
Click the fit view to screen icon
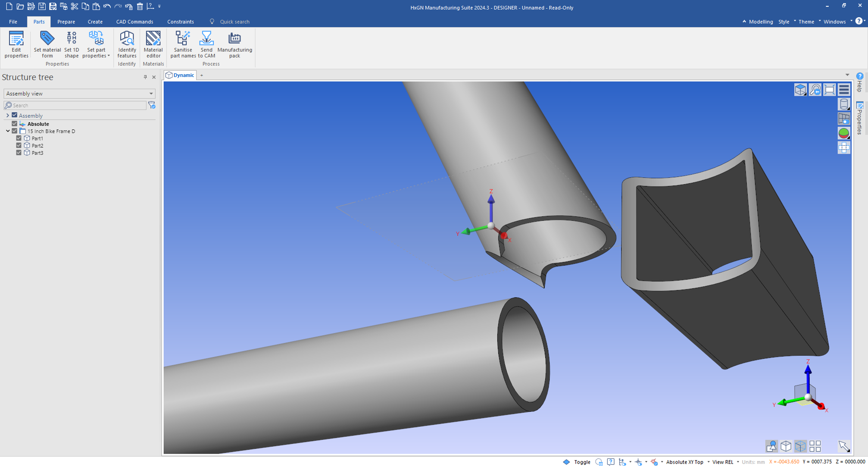pos(830,90)
